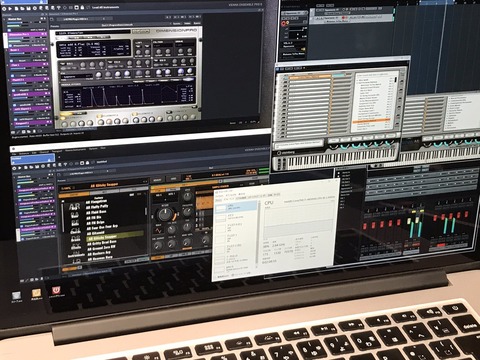Click the DimensionPro logo in the plugin window
This screenshot has width=480, height=360.
[176, 31]
